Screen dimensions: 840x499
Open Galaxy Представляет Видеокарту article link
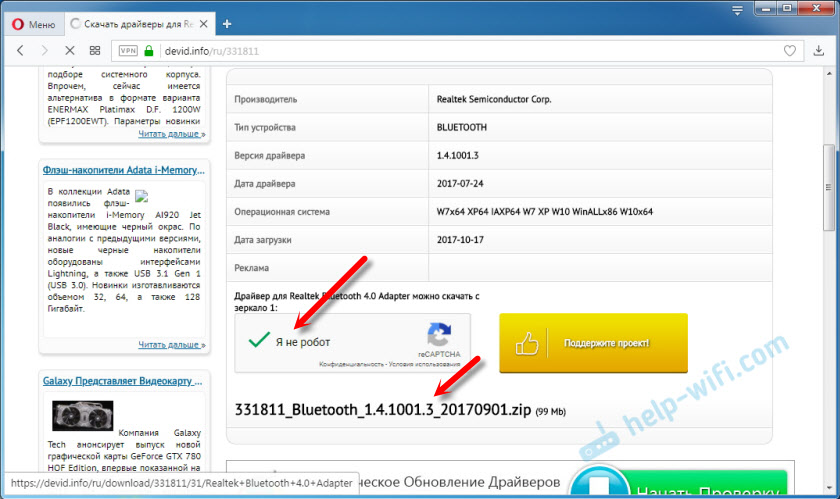coord(123,381)
